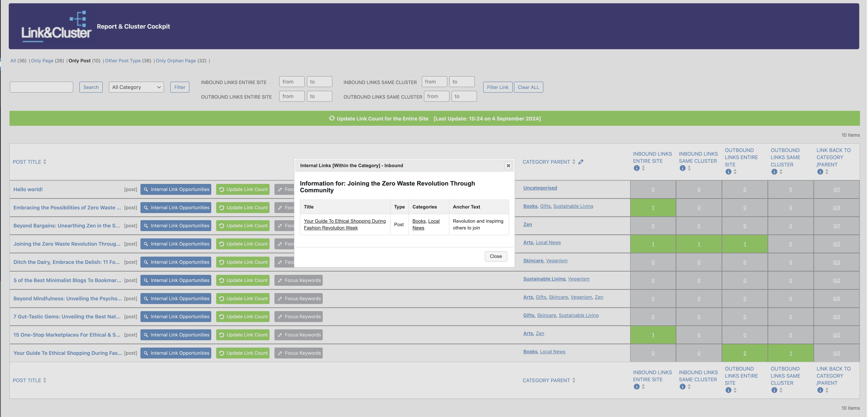868x417 pixels.
Task: Update Link Count for Your Guide To Ethical Shopping
Action: [x=243, y=353]
